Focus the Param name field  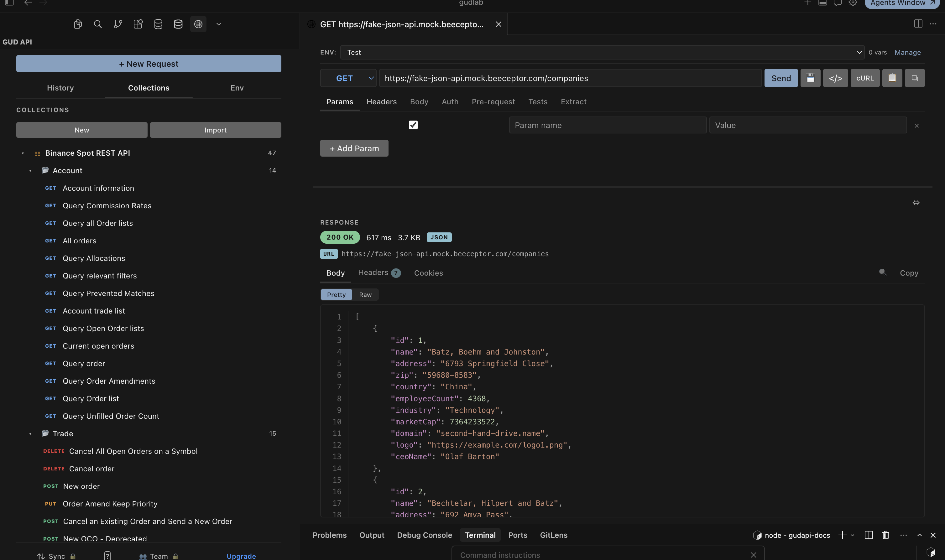(608, 125)
